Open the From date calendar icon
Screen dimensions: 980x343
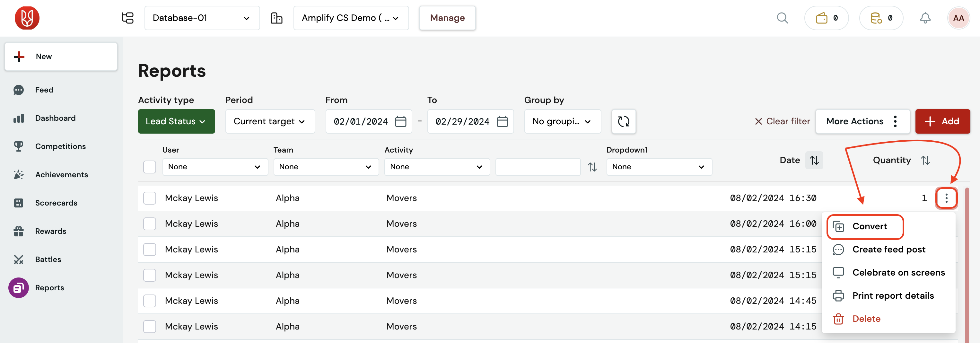401,121
